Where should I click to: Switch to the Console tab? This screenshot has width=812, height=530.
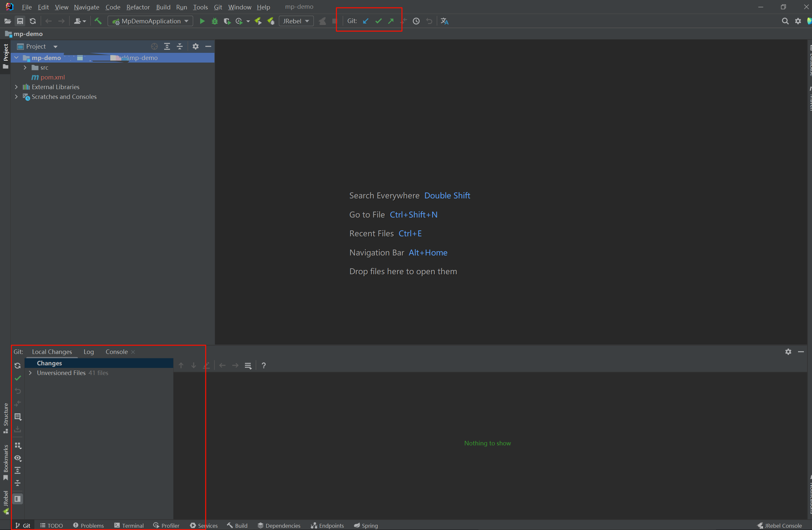pos(116,352)
